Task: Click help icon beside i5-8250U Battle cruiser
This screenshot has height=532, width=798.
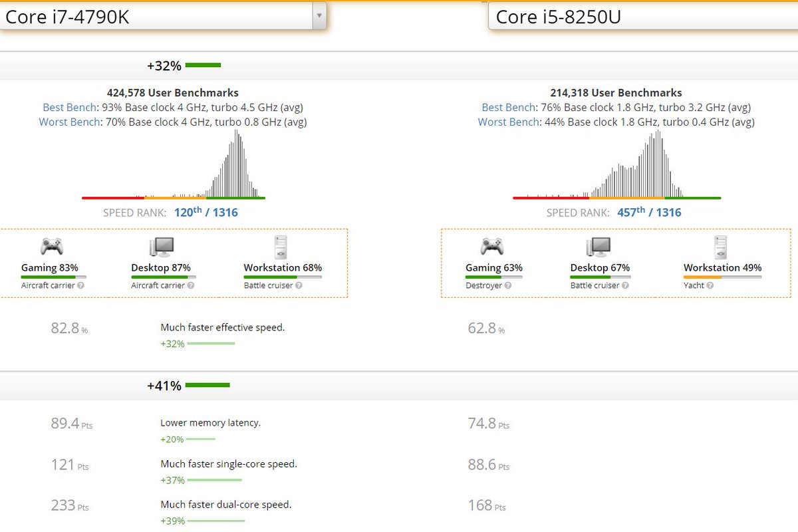Action: point(625,285)
